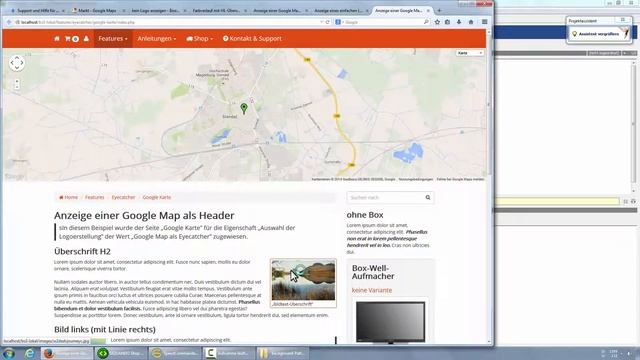Click the Features breadcrumb link
The width and height of the screenshot is (640, 360).
point(95,197)
